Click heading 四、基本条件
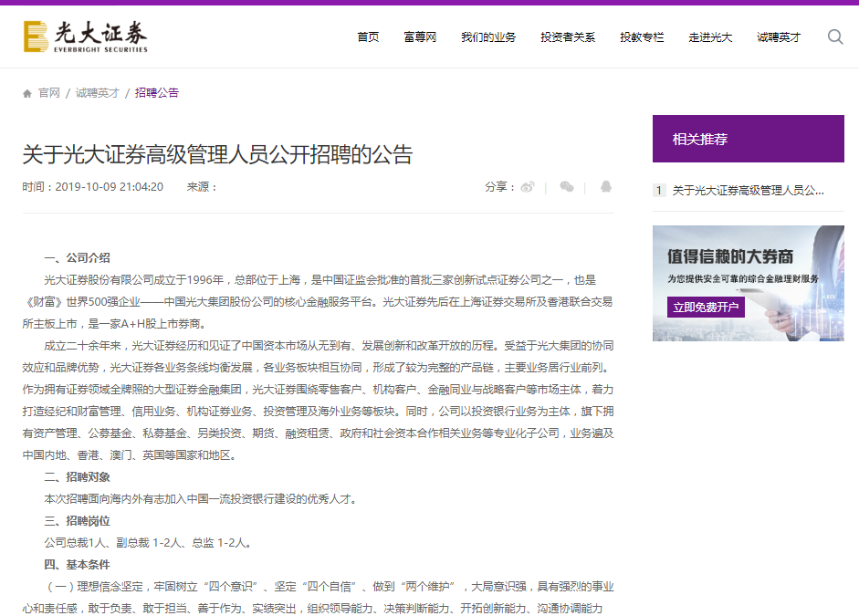The height and width of the screenshot is (616, 859). tap(78, 565)
